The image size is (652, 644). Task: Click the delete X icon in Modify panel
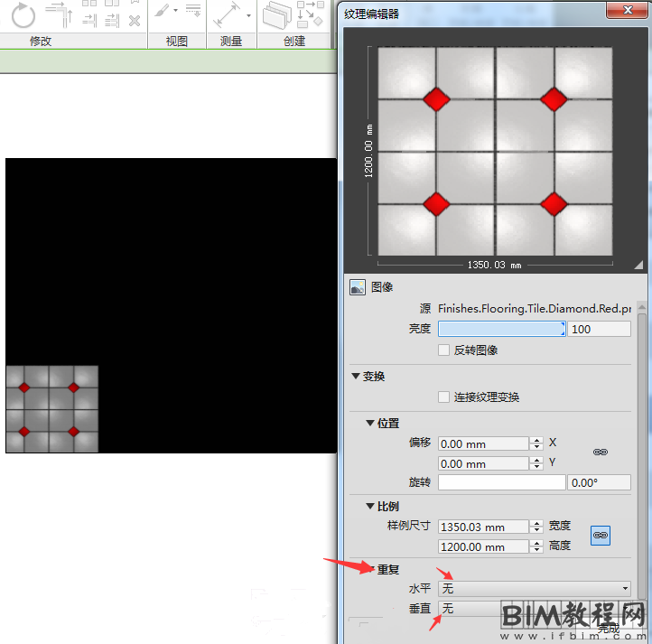pos(135,20)
